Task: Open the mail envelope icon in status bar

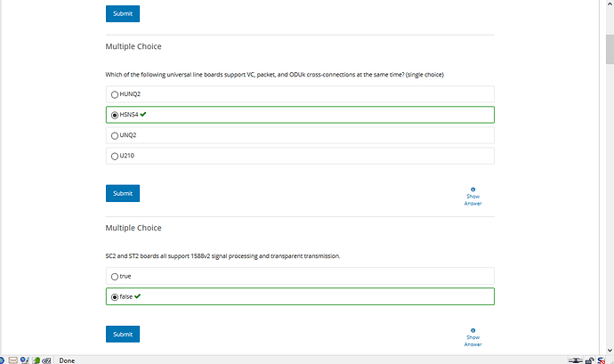Action: tap(13, 360)
